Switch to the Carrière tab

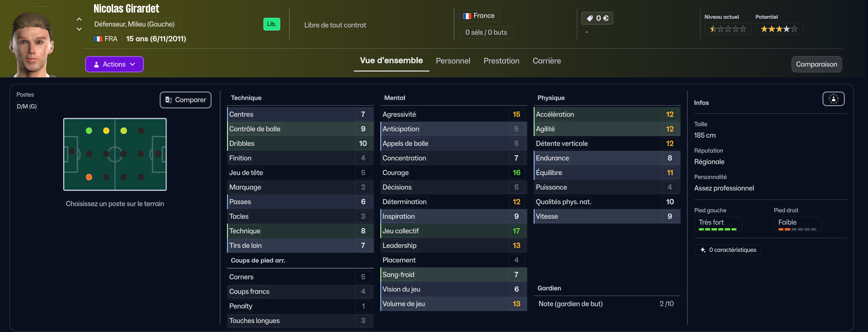(x=546, y=61)
